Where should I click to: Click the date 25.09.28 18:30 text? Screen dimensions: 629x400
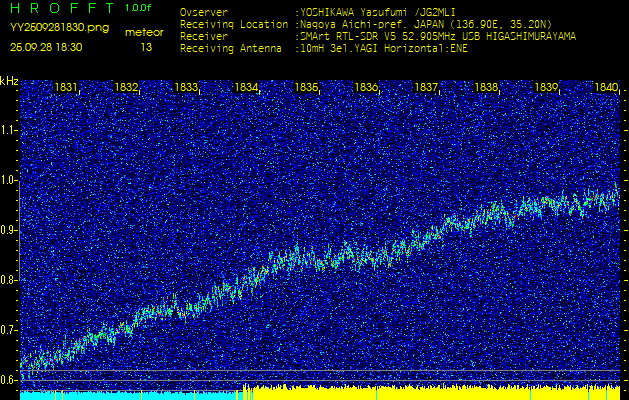46,47
